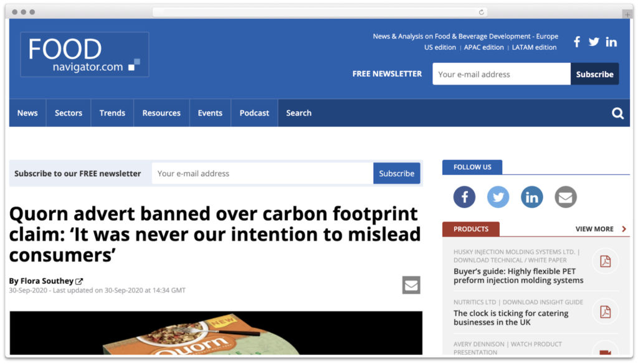Click the "Husky Injection Molding Systems Ltd." label
Screen dimensions: 638x364
tap(514, 252)
